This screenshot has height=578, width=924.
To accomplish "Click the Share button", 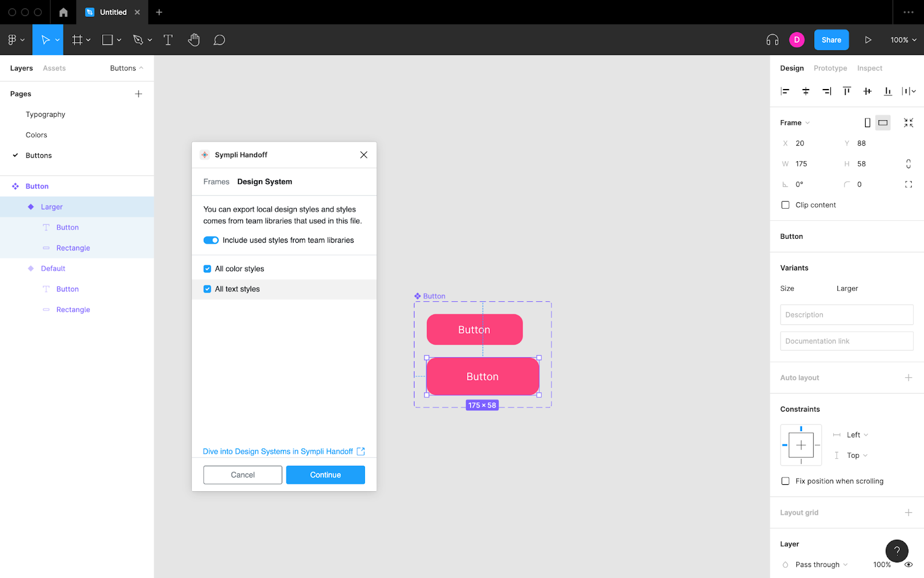I will 831,40.
